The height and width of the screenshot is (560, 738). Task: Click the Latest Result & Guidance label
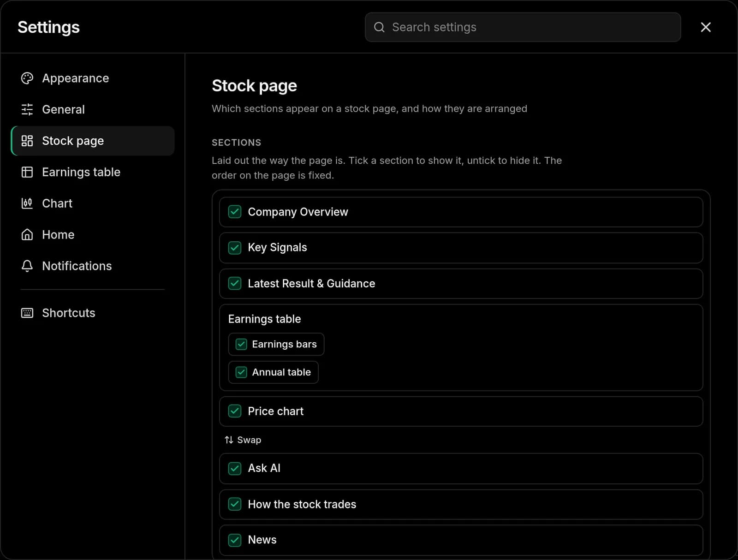point(311,284)
